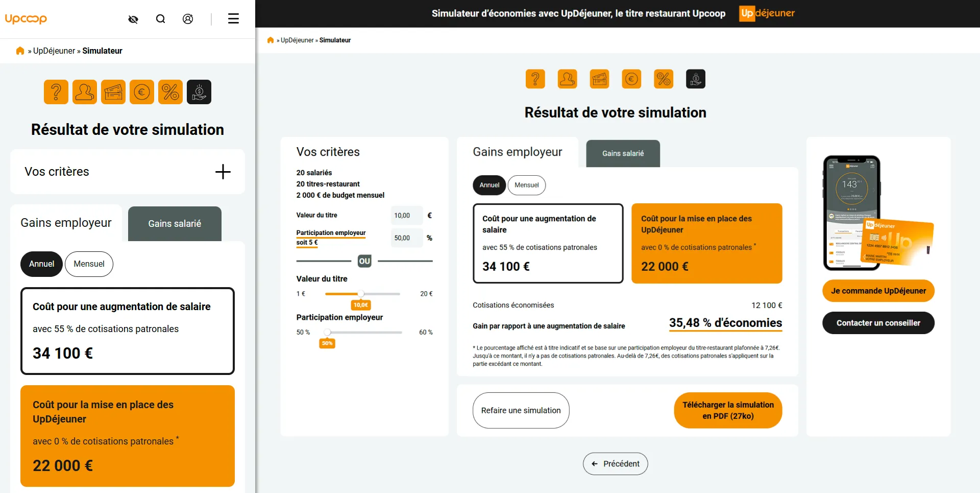Go back with the Précédent button
The width and height of the screenshot is (980, 493).
(615, 464)
